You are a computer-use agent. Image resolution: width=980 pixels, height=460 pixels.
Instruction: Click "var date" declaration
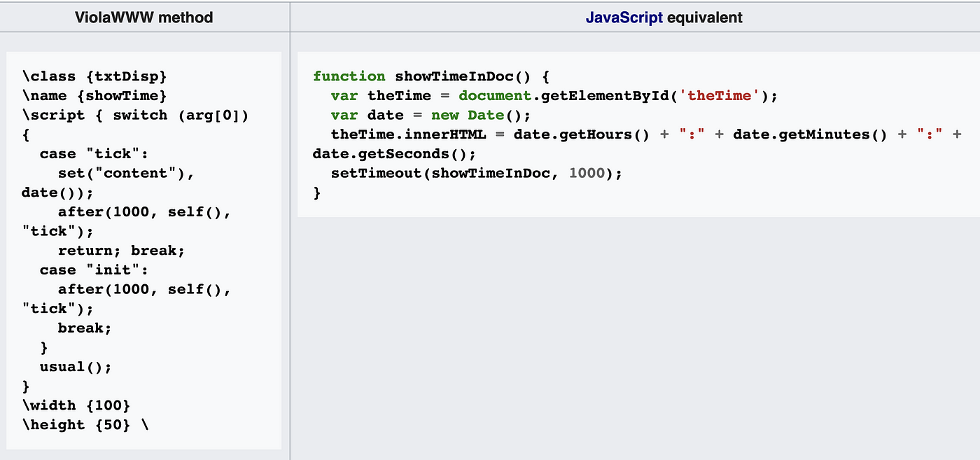(x=367, y=115)
